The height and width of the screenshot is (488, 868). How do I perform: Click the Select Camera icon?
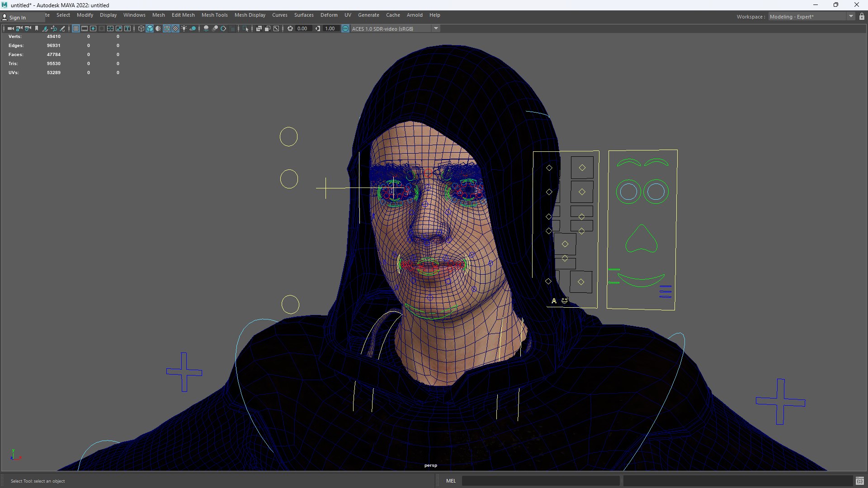point(10,28)
